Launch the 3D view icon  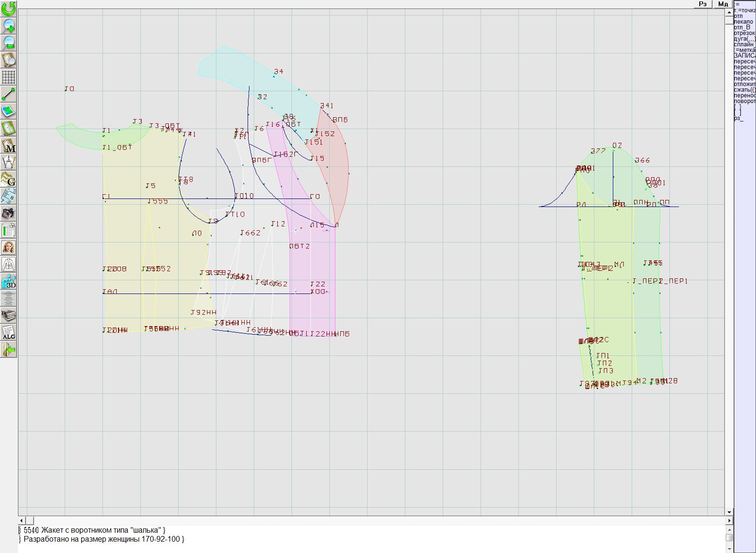pos(9,282)
